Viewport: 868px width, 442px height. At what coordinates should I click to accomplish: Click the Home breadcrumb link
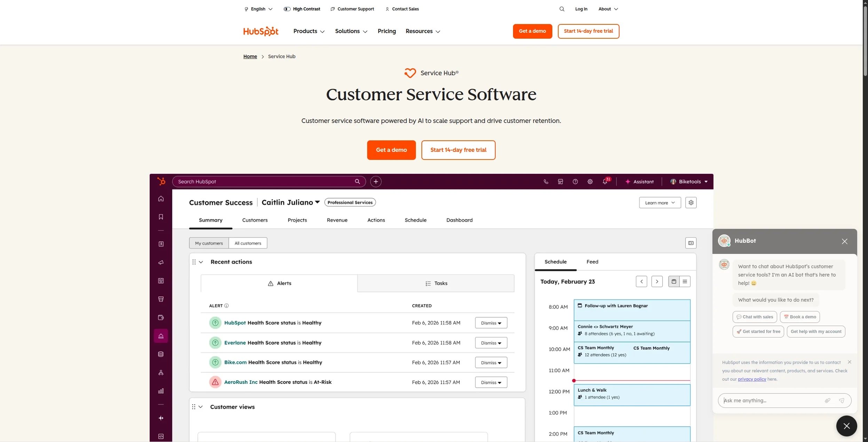tap(250, 56)
